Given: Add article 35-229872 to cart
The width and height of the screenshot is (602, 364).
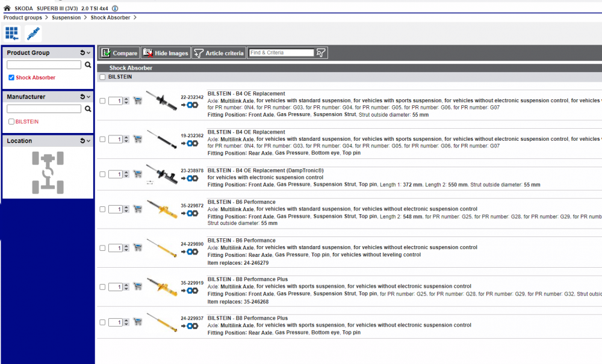Looking at the screenshot, I should tap(137, 209).
